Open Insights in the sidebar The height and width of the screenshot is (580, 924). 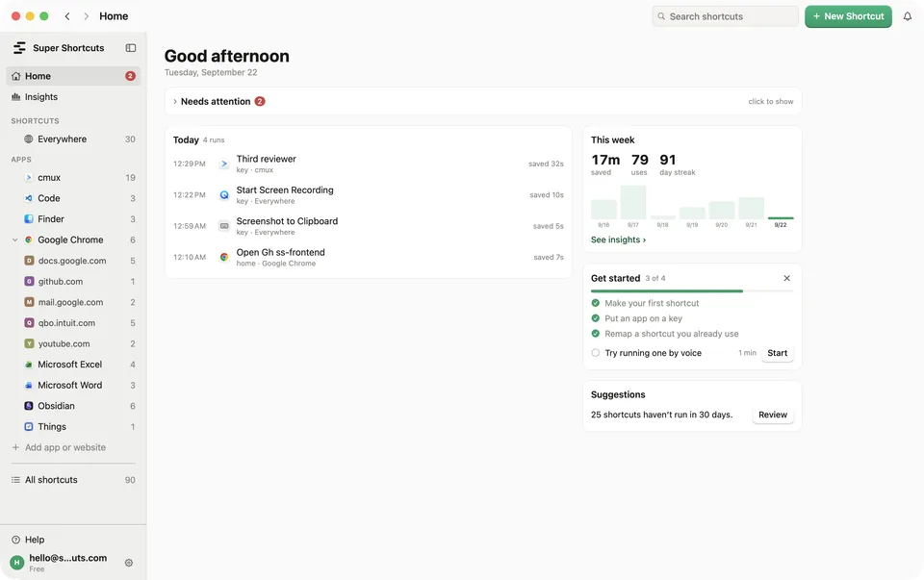pyautogui.click(x=74, y=96)
